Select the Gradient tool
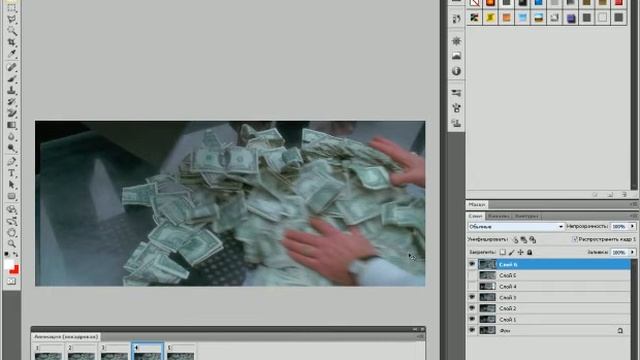This screenshot has height=360, width=640. coord(12,125)
